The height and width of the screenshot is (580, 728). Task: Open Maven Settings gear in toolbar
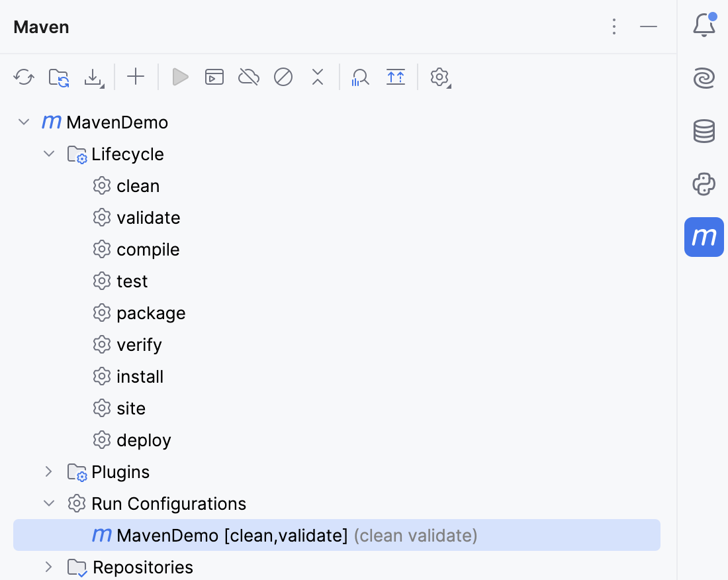(x=439, y=77)
